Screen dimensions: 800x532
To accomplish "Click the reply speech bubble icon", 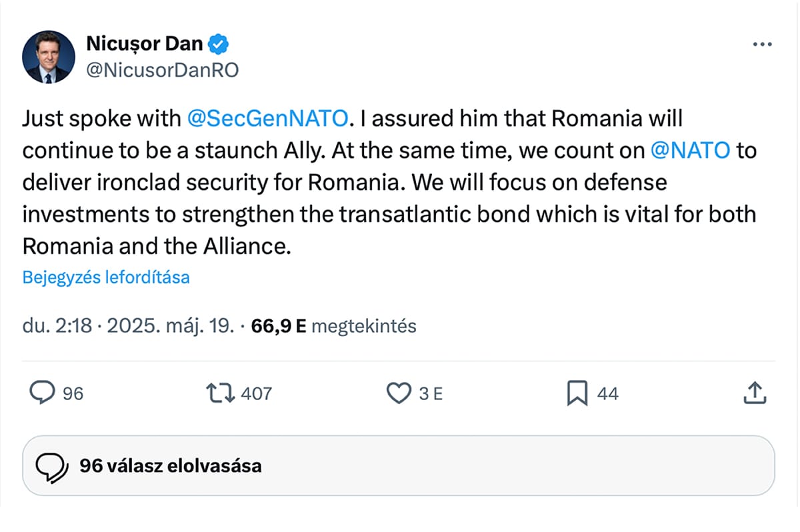I will coord(43,393).
